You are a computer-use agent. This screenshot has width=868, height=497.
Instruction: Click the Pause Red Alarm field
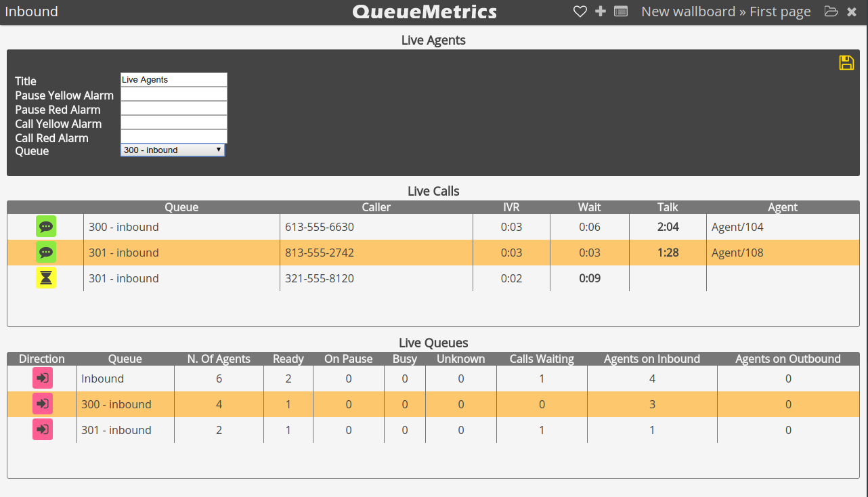(x=174, y=108)
